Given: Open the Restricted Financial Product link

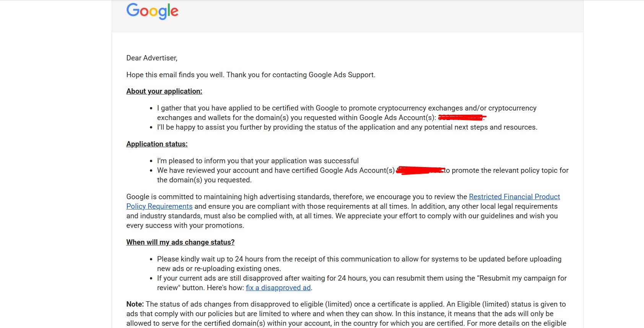Looking at the screenshot, I should [x=514, y=196].
